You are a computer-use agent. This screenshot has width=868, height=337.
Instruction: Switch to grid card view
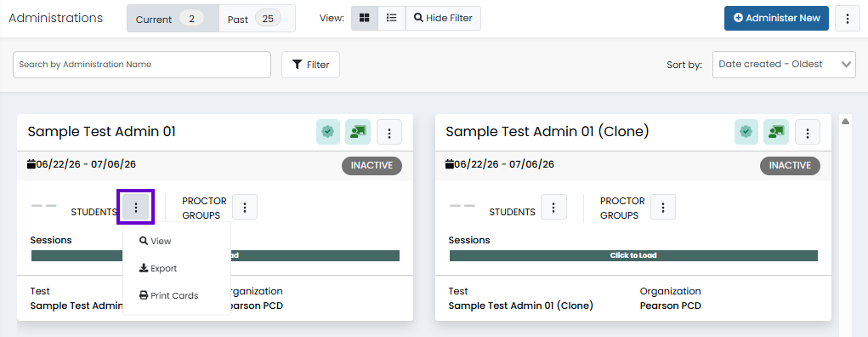364,18
